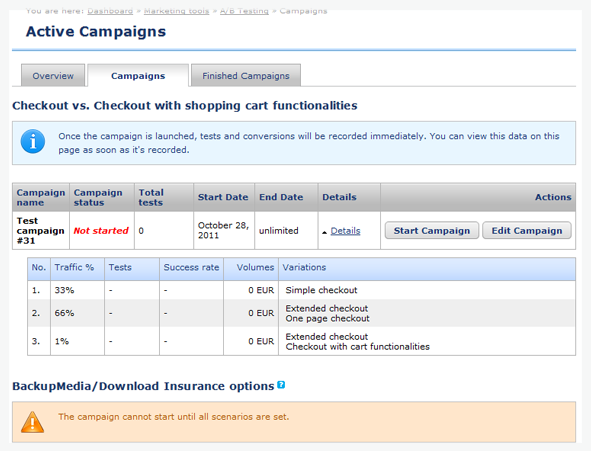Viewport: 591px width, 451px height.
Task: Open help icon beside Insurance options heading
Action: coord(281,385)
